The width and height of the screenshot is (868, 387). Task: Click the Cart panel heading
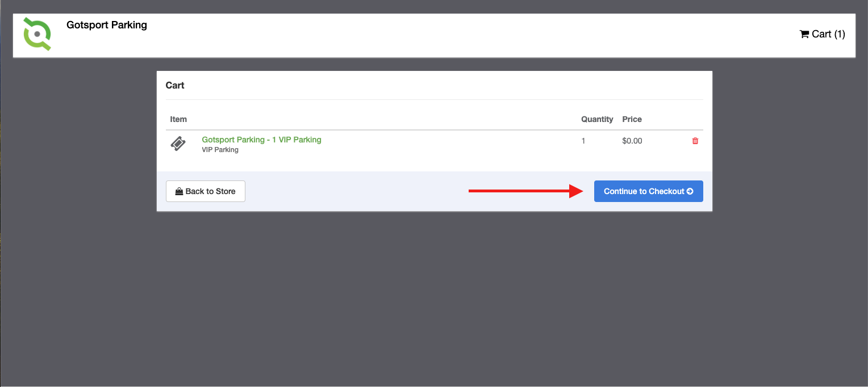coord(175,85)
